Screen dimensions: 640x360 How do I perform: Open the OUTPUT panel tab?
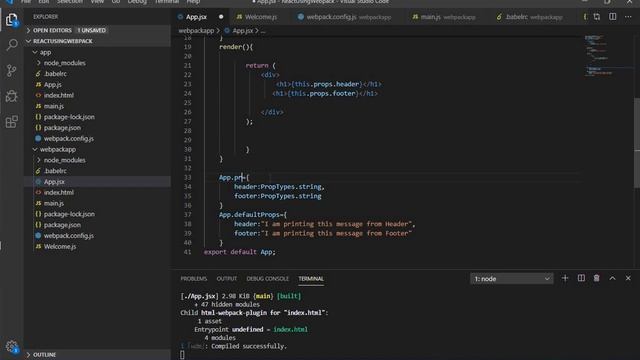click(227, 279)
